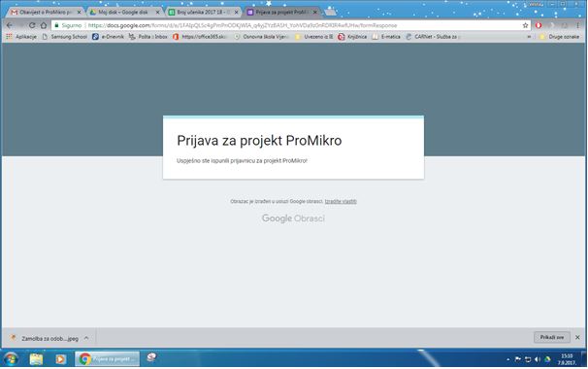The height and width of the screenshot is (369, 588).
Task: Close the downloads bar
Action: point(577,338)
